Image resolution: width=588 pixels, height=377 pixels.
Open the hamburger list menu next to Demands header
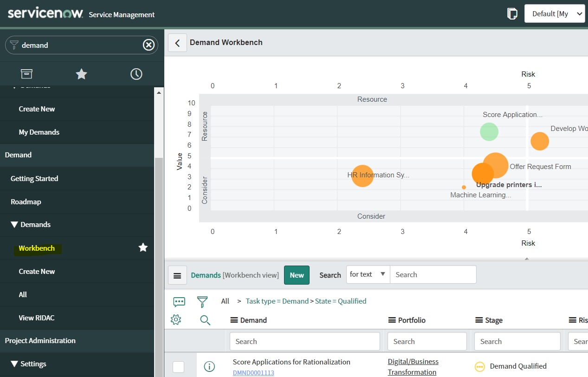(177, 275)
